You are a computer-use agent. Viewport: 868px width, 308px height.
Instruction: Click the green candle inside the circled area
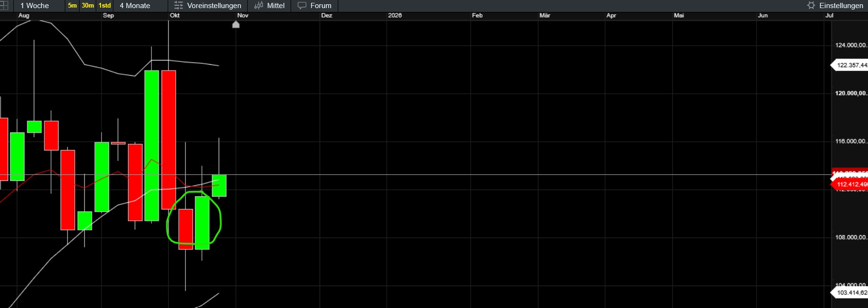202,223
